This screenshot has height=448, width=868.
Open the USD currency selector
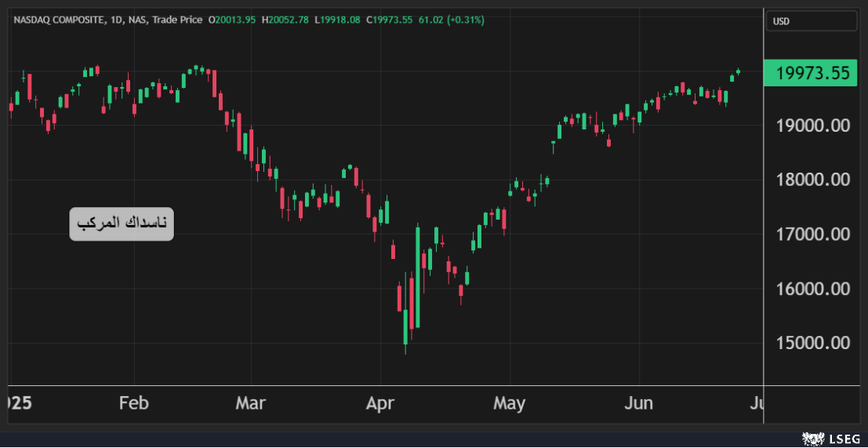click(811, 21)
